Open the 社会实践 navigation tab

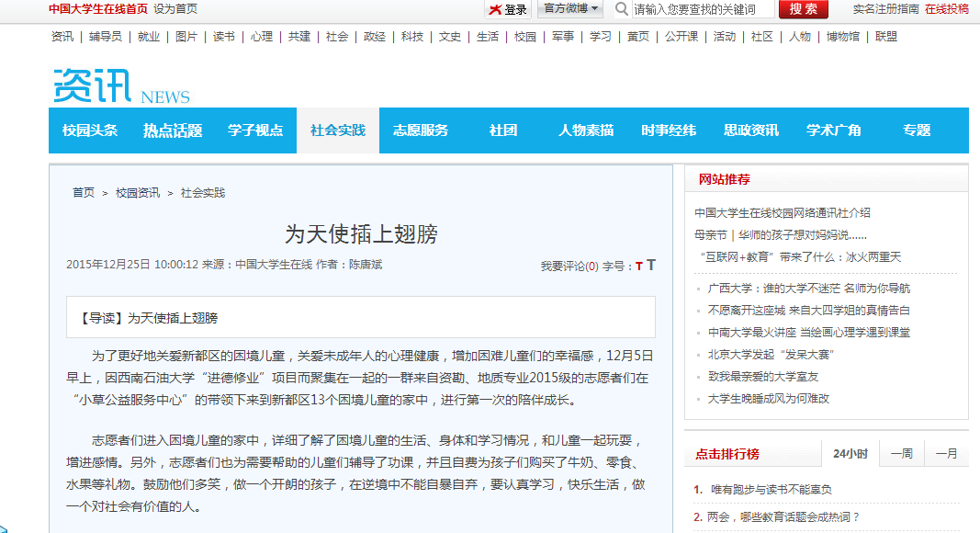point(337,130)
